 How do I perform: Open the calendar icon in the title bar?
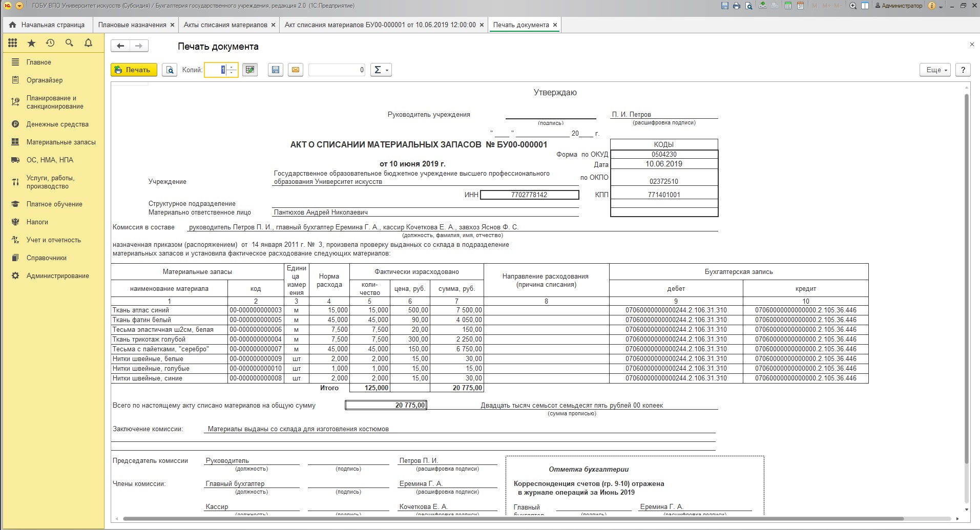coord(800,6)
